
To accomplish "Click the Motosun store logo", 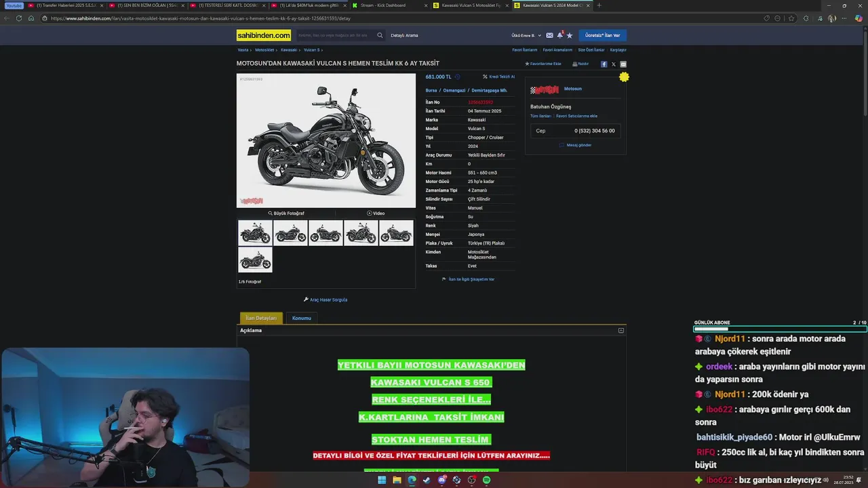I will (545, 89).
